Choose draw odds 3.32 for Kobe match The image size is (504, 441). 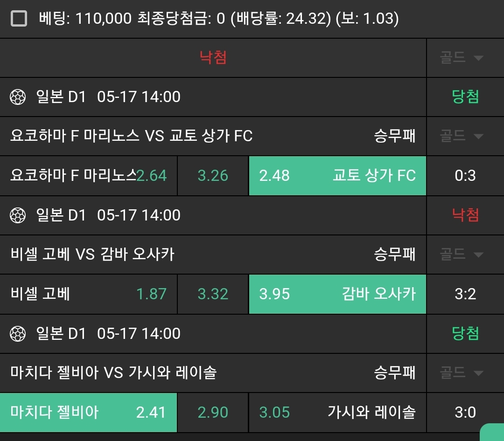pos(213,294)
